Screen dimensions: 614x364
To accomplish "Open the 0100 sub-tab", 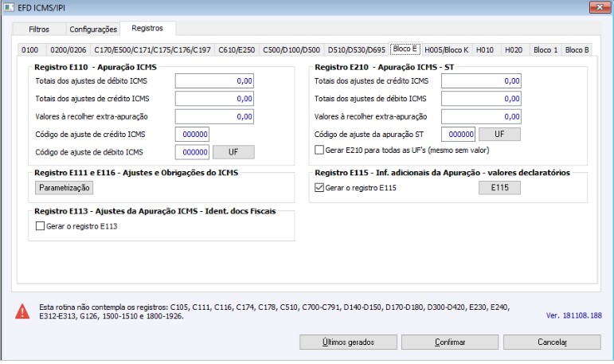I will click(x=30, y=49).
